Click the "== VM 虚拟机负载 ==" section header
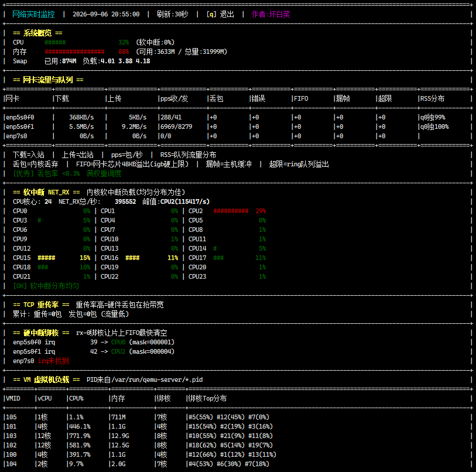 46,380
